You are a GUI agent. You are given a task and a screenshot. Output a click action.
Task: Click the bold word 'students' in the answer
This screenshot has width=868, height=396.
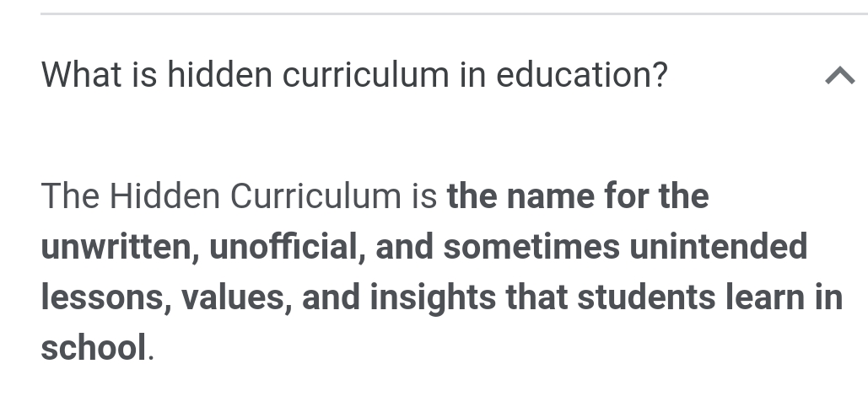[x=646, y=297]
